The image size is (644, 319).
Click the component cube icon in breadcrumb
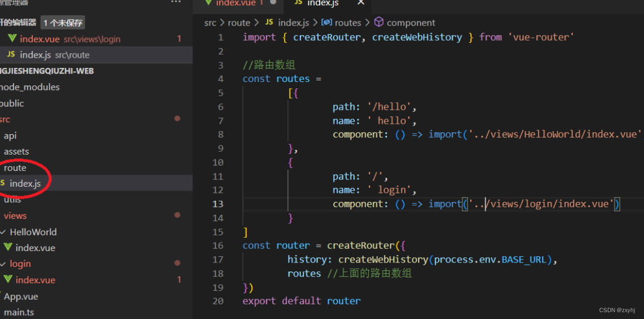click(x=379, y=22)
